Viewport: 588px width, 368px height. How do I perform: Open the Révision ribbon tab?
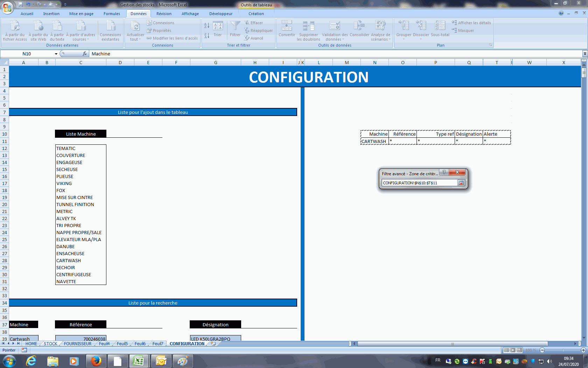point(164,14)
